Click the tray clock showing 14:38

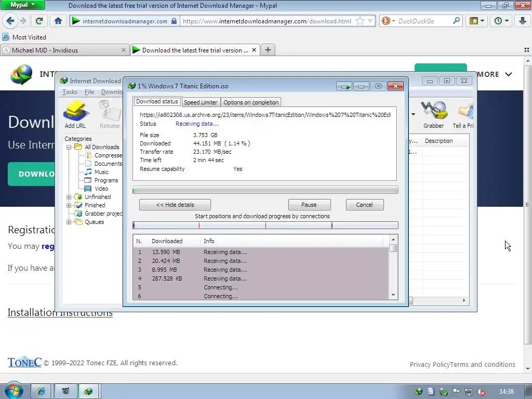point(507,392)
